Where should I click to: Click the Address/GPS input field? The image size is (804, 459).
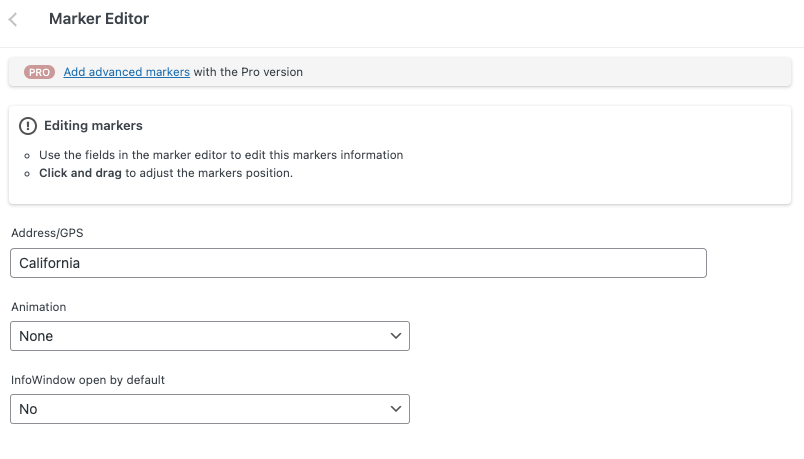tap(358, 263)
